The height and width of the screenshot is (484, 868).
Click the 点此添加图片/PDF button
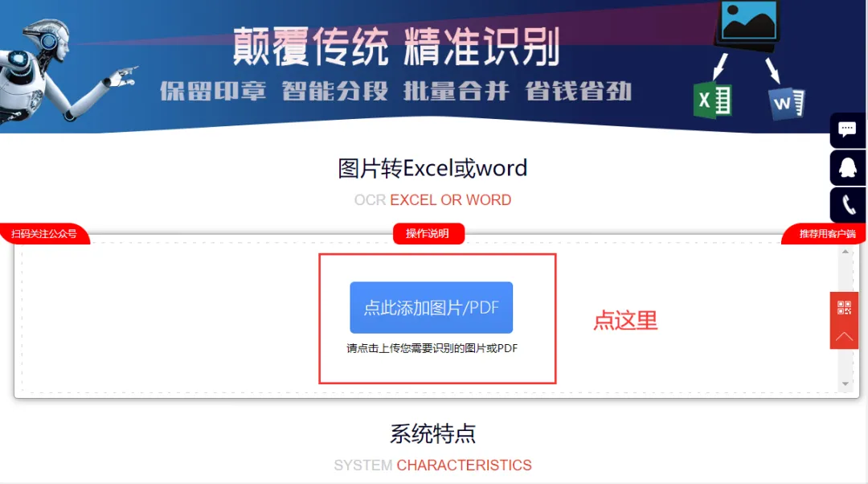pos(432,307)
